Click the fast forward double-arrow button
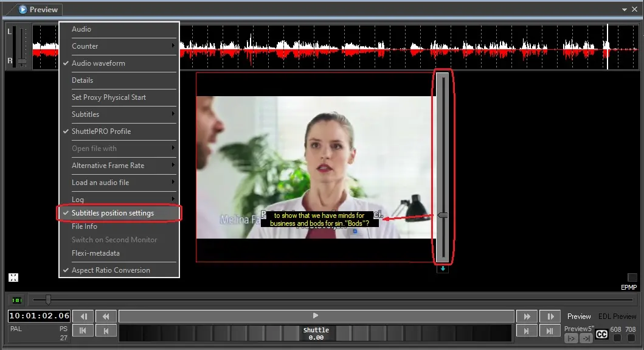 pyautogui.click(x=527, y=317)
